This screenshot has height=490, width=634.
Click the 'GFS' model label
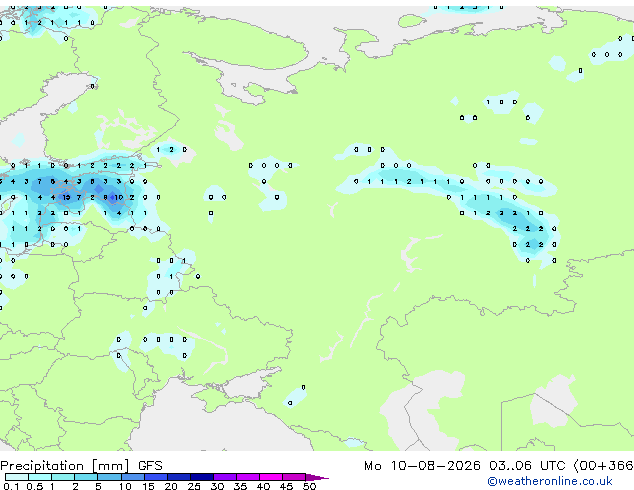(x=150, y=466)
